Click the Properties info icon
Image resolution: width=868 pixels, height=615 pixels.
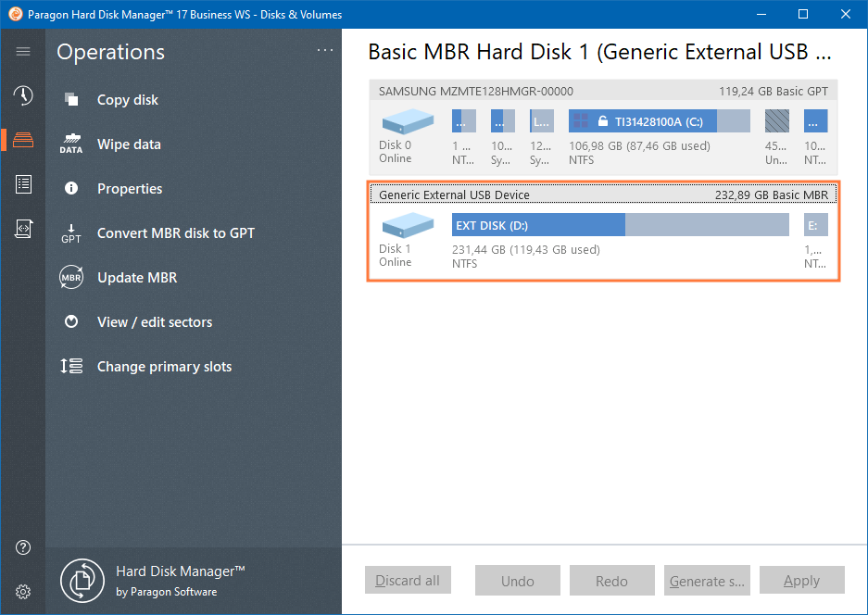[71, 188]
